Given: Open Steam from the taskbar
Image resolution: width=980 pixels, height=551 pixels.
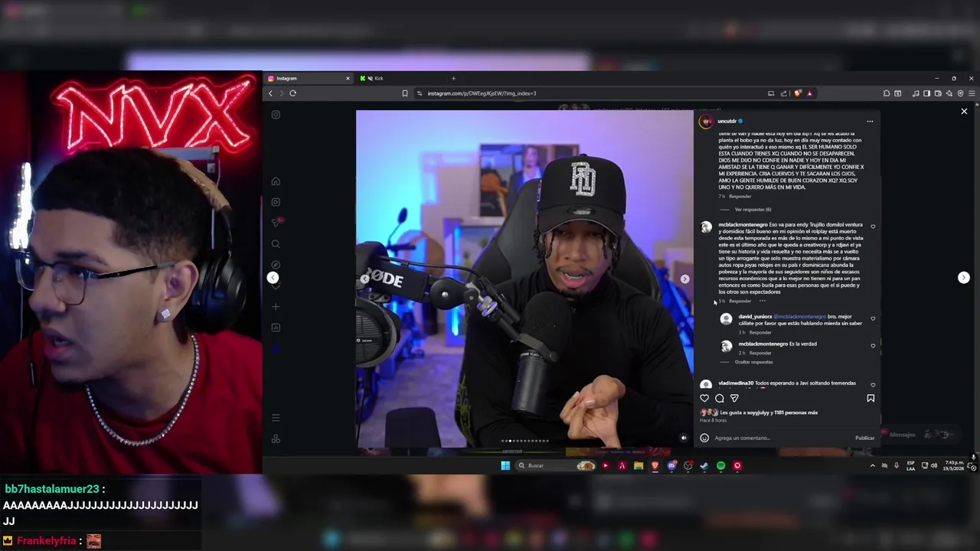Looking at the screenshot, I should click(x=704, y=465).
